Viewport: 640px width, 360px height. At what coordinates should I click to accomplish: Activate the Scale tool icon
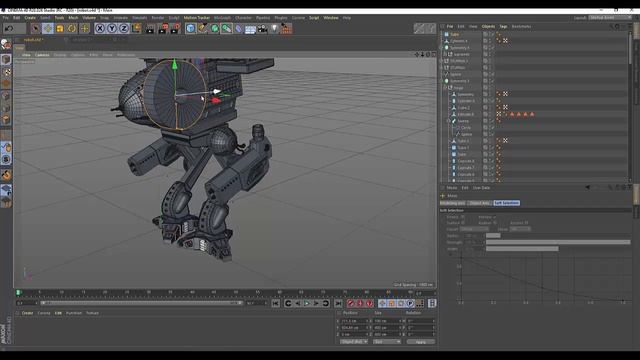click(60, 28)
